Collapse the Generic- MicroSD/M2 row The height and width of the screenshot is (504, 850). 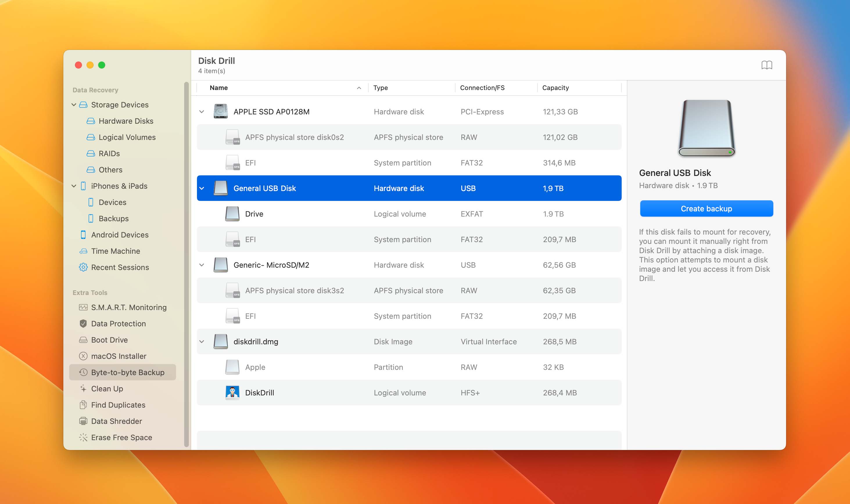[x=202, y=265]
